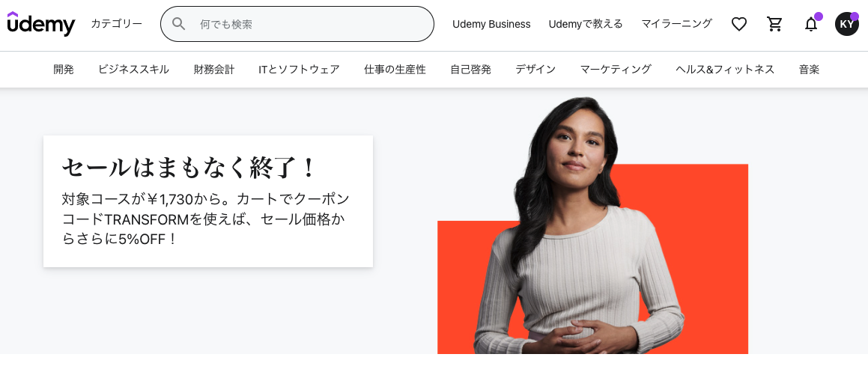
Task: Select the 開発 category
Action: tap(64, 69)
